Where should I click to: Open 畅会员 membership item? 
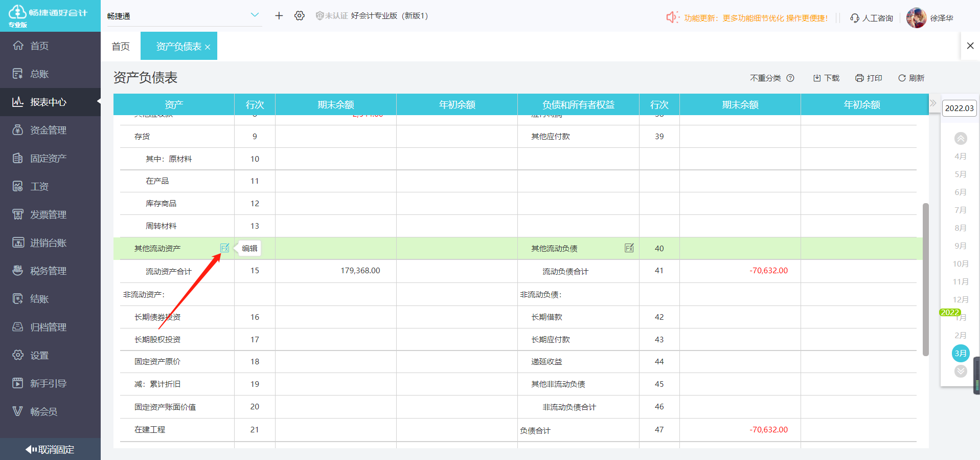coord(50,411)
